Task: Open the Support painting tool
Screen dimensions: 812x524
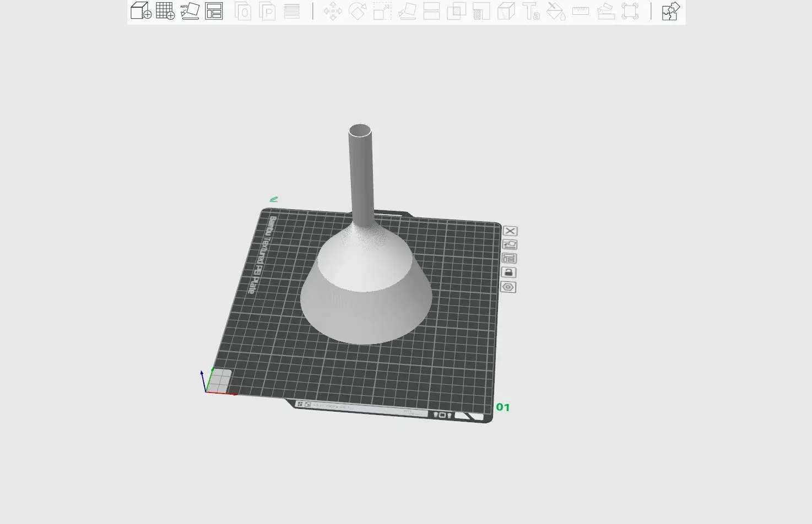Action: tap(481, 11)
